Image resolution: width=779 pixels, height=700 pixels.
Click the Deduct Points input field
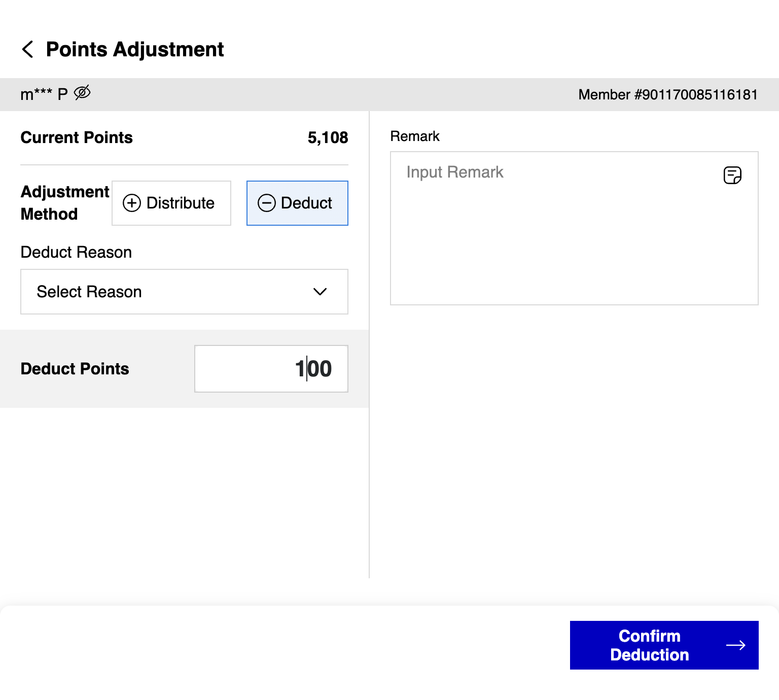(271, 369)
